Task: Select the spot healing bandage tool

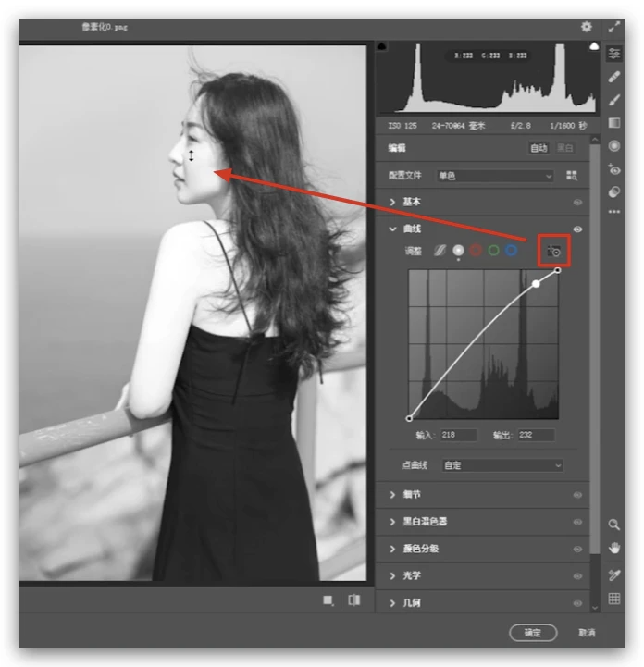Action: (614, 77)
